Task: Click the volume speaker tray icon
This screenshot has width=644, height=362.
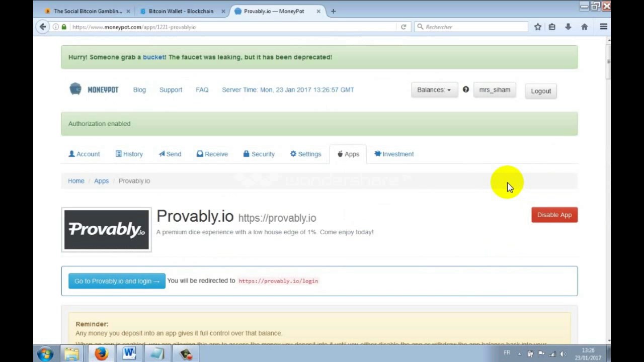Action: (563, 354)
